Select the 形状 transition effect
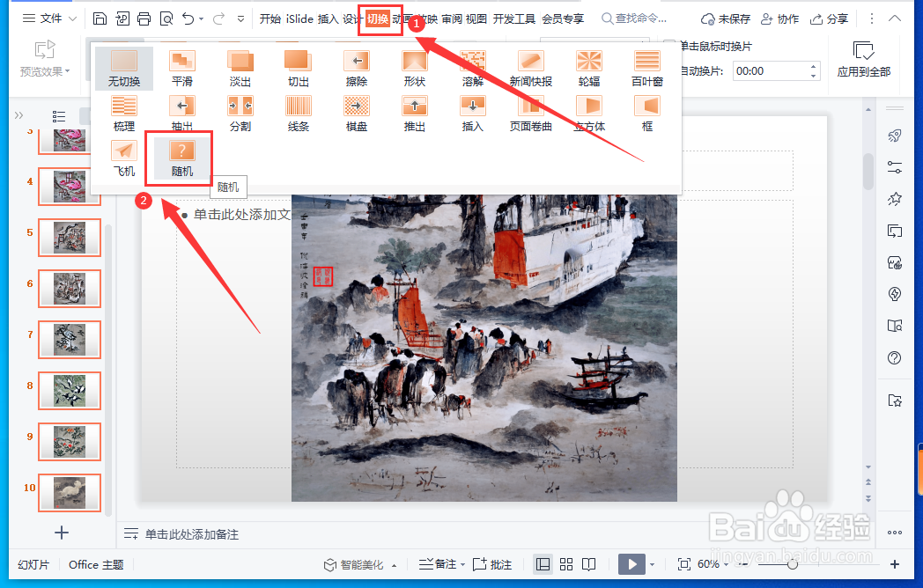The image size is (923, 588). click(x=415, y=69)
